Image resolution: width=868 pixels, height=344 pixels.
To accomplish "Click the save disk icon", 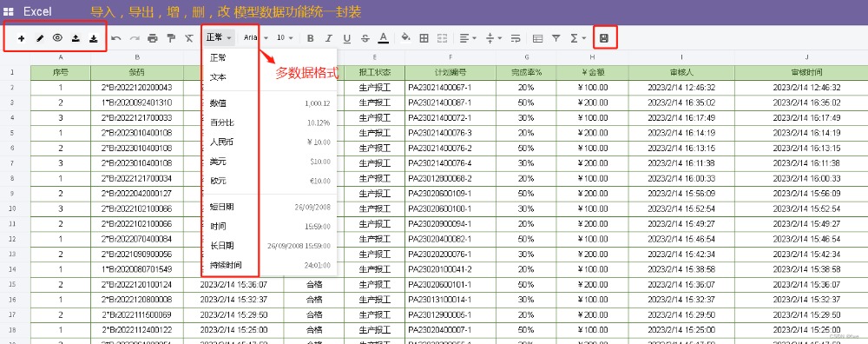I will coord(604,38).
